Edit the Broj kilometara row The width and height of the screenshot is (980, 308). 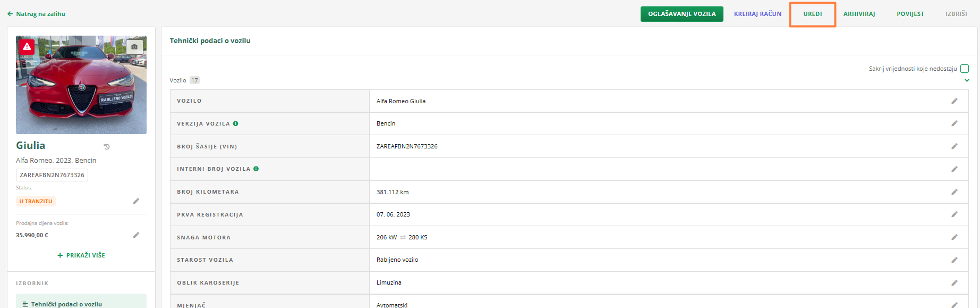pos(954,192)
